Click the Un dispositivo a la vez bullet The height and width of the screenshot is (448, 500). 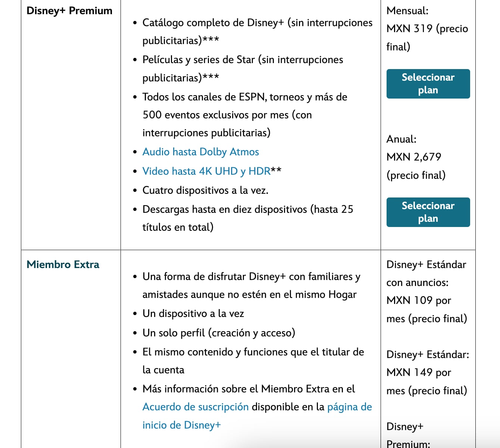193,314
